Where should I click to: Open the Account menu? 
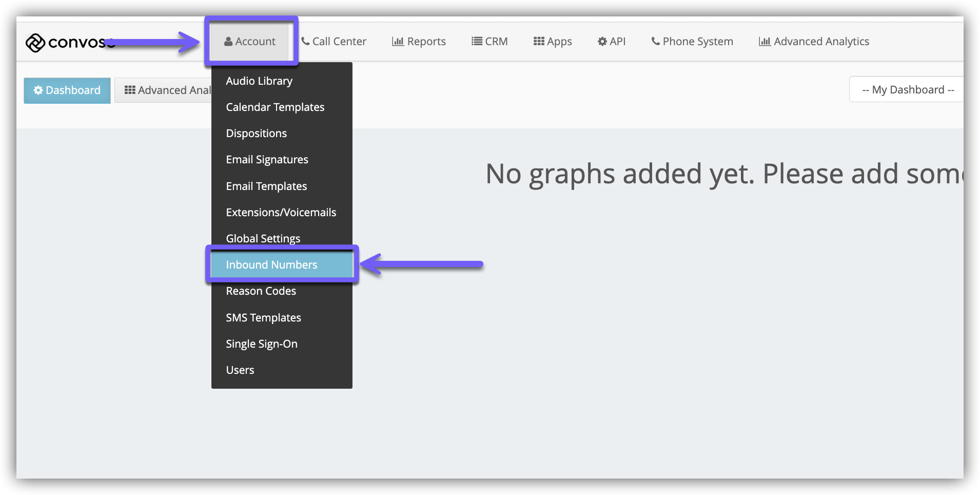[x=250, y=42]
